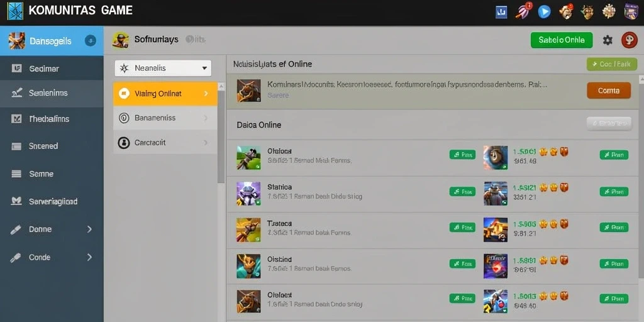The height and width of the screenshot is (322, 644).
Task: Click the Sofnumlays character icon
Action: coord(120,40)
